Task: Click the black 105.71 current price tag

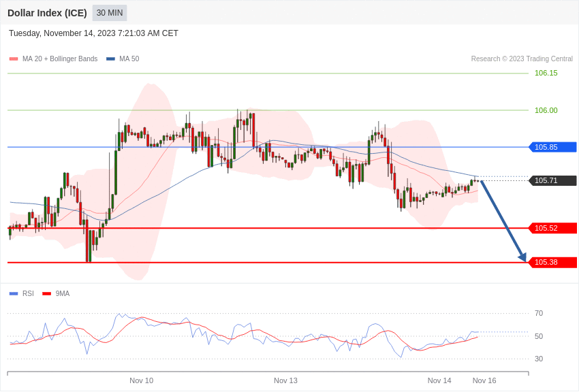Action: tap(553, 180)
